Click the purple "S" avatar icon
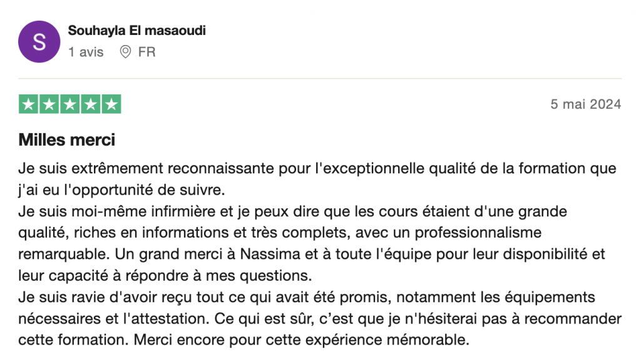 39,42
